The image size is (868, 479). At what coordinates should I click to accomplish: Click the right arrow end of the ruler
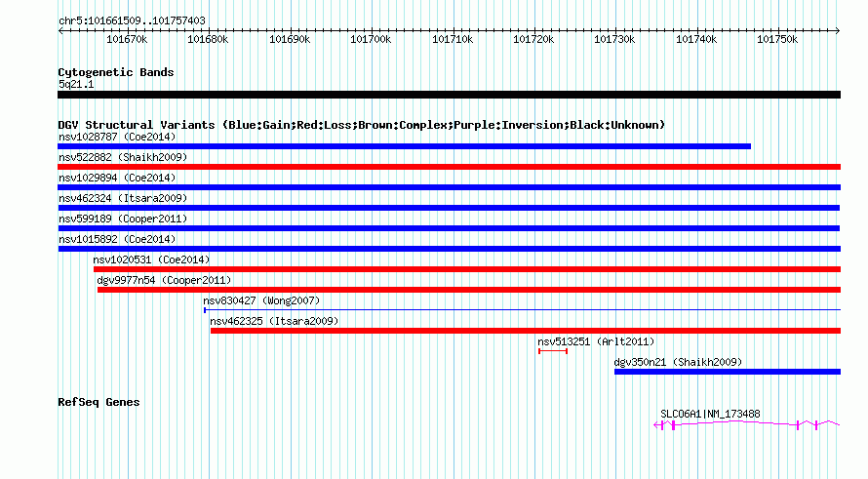coord(838,31)
